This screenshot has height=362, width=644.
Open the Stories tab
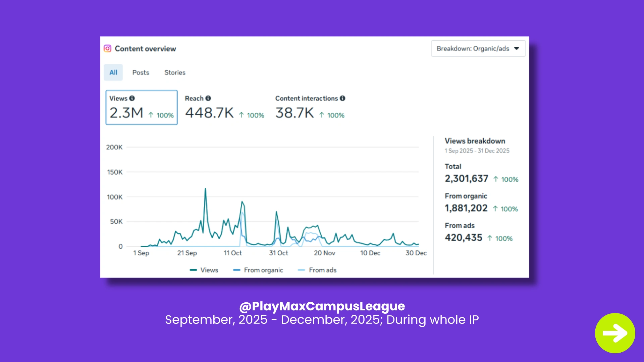175,72
